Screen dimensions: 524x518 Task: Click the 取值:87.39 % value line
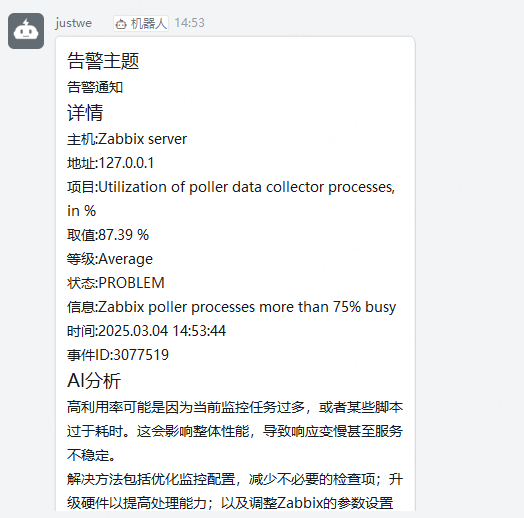tap(108, 235)
